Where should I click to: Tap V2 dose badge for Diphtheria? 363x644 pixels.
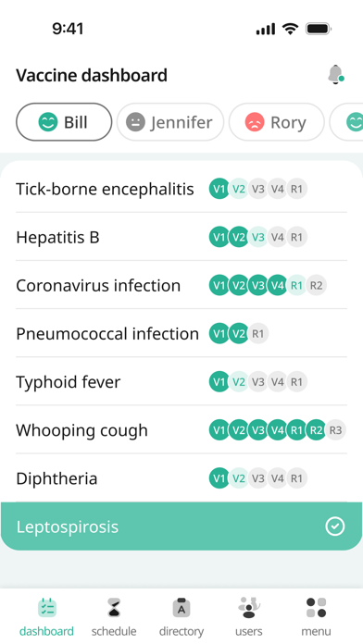238,478
